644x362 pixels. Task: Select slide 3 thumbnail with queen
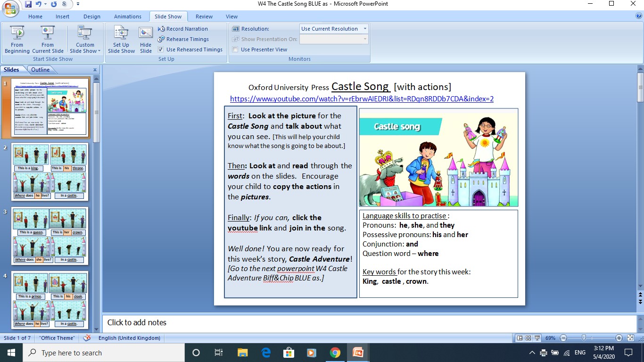click(49, 236)
